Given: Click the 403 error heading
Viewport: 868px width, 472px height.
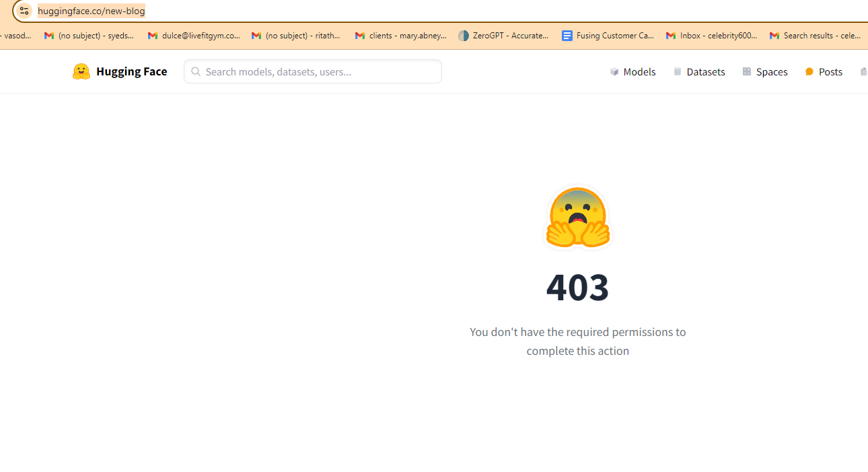Looking at the screenshot, I should (x=578, y=287).
